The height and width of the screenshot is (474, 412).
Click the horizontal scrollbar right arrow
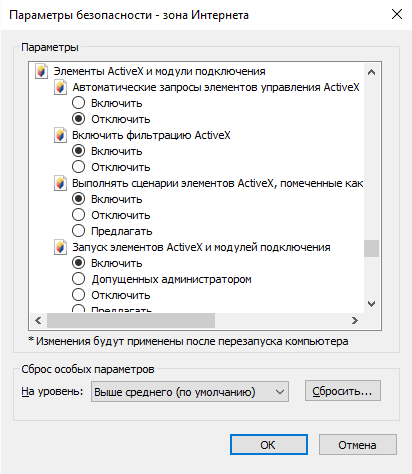click(355, 321)
